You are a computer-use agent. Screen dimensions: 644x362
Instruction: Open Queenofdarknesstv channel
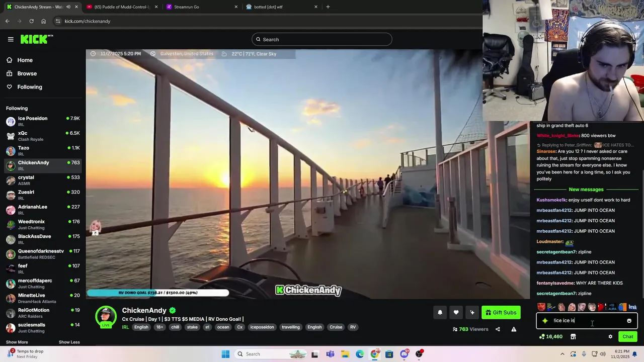point(43,254)
